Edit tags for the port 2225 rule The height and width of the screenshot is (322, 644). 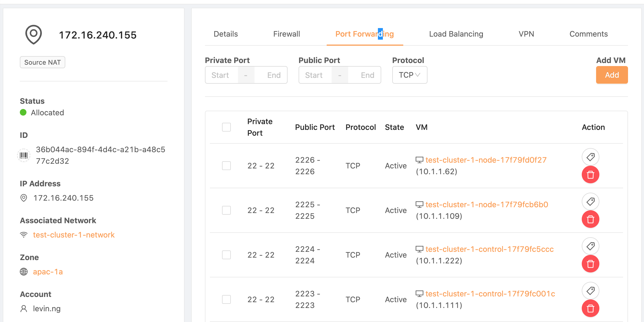[590, 202]
